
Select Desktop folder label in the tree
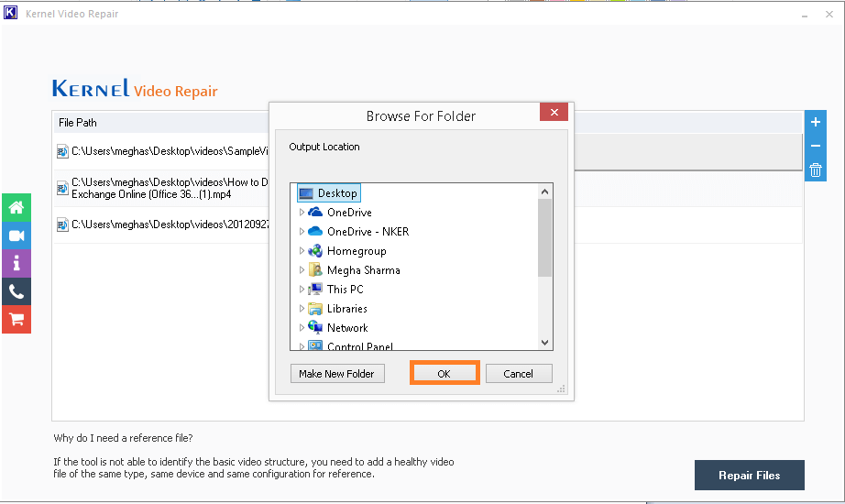(x=337, y=193)
